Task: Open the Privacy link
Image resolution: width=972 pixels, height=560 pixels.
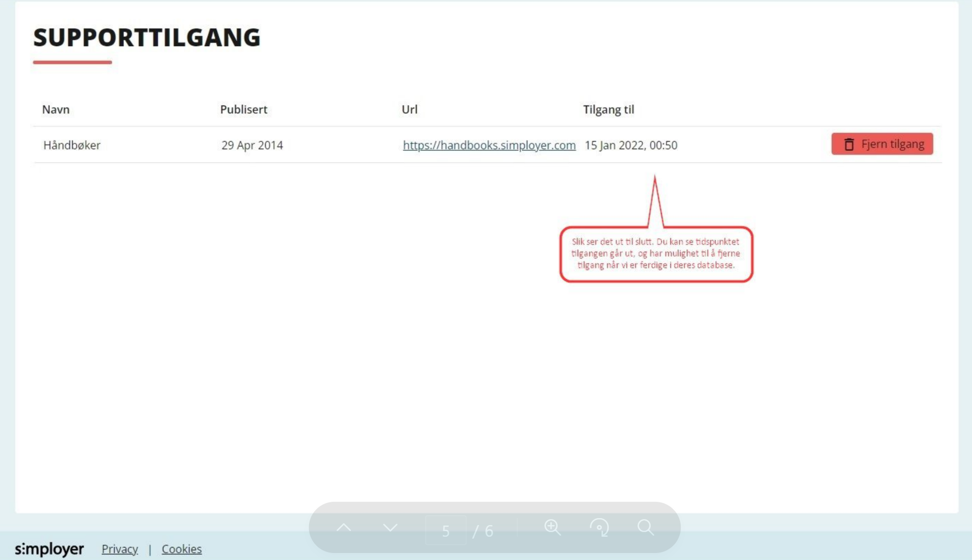Action: 120,549
